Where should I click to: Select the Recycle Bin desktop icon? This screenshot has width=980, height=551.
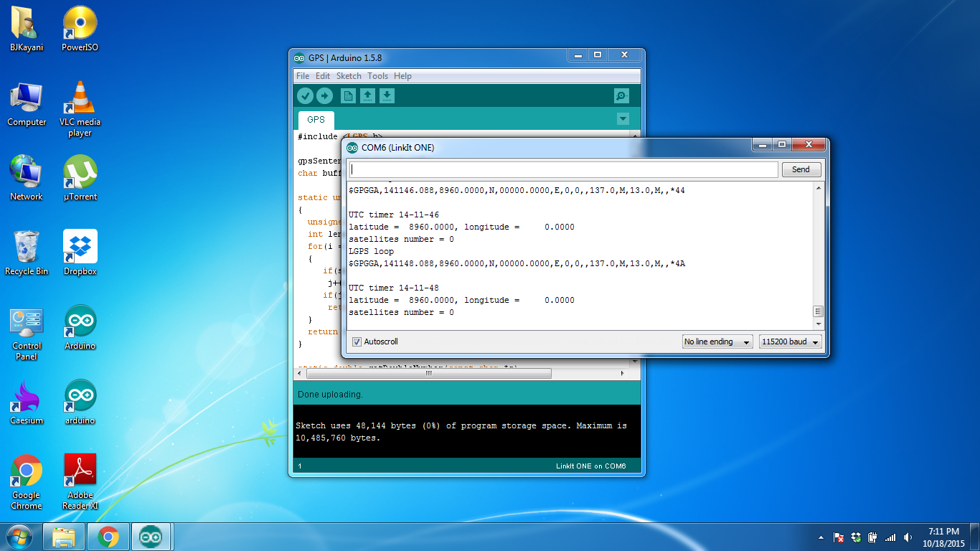[27, 253]
